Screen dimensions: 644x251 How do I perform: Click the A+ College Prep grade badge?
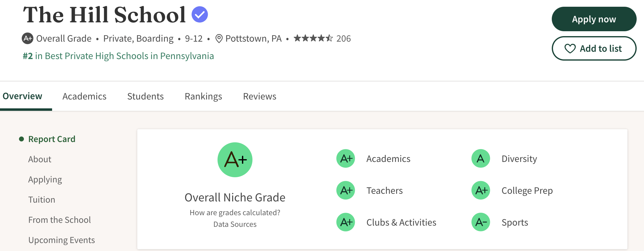click(x=480, y=190)
